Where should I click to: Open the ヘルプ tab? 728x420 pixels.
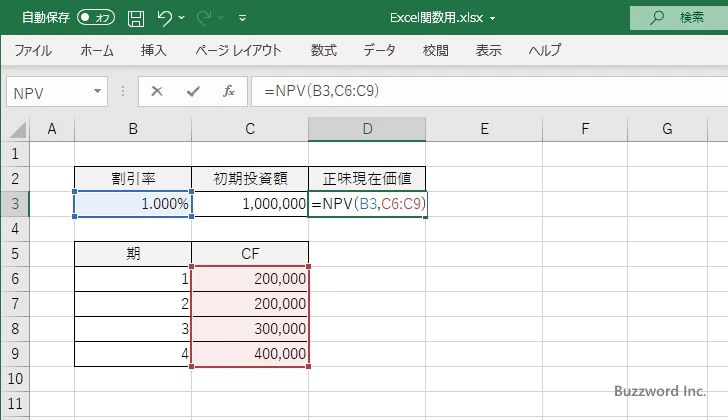545,50
